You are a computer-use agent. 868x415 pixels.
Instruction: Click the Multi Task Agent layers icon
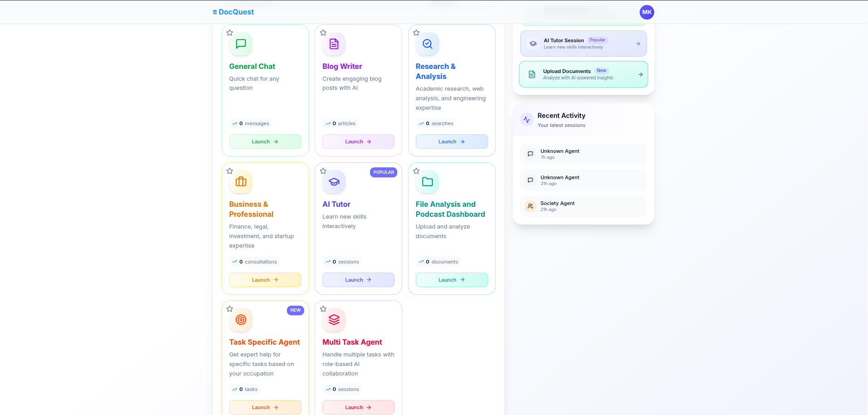click(334, 320)
